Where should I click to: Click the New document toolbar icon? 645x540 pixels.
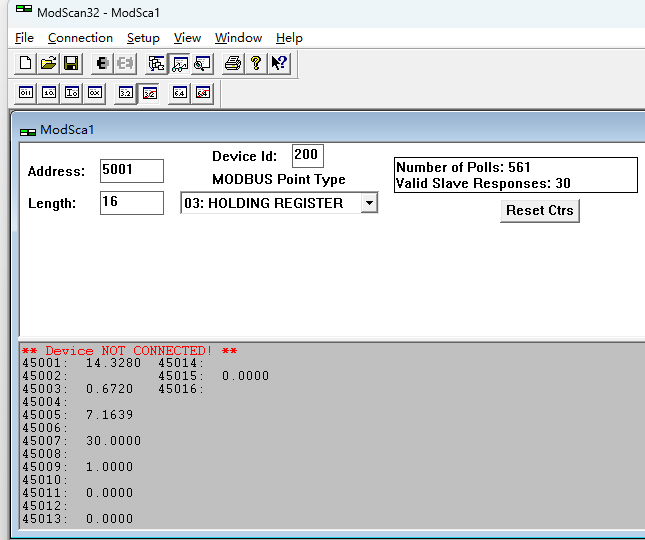(x=26, y=64)
